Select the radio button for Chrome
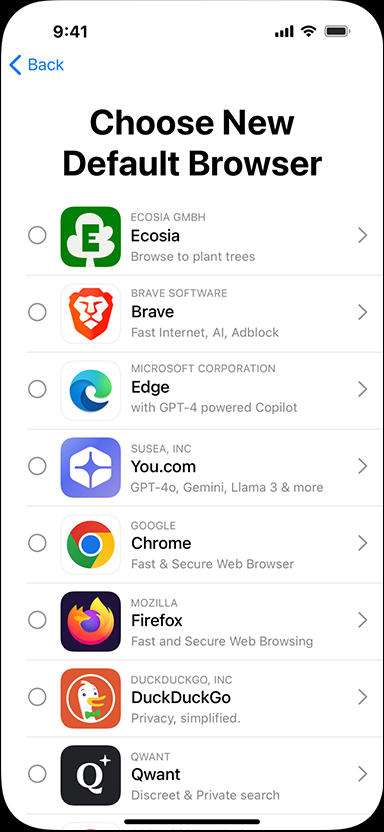This screenshot has width=384, height=832. pyautogui.click(x=37, y=543)
